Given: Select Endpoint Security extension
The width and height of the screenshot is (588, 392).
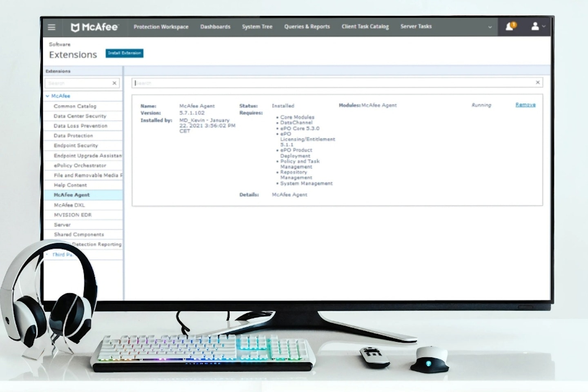Looking at the screenshot, I should pos(76,145).
